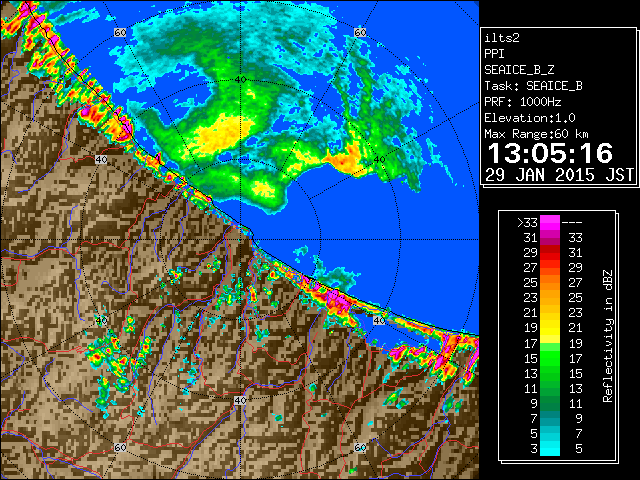Click the '>33' legend label
The image size is (640, 480).
coord(527,223)
